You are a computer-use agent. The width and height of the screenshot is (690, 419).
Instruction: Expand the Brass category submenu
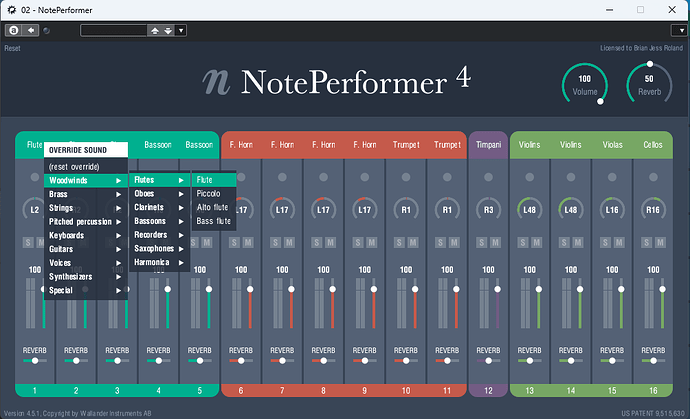point(86,194)
